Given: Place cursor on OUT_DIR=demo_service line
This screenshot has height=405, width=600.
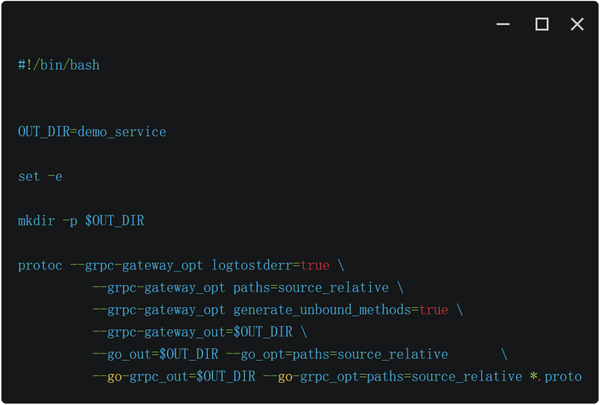Looking at the screenshot, I should (x=92, y=132).
